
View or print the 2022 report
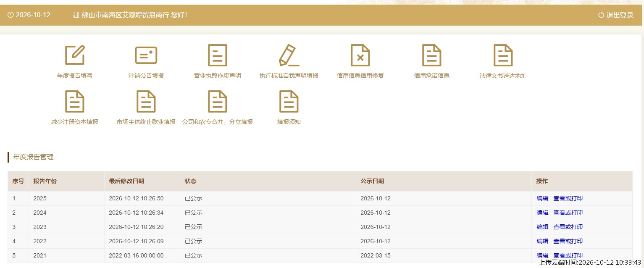pyautogui.click(x=568, y=242)
